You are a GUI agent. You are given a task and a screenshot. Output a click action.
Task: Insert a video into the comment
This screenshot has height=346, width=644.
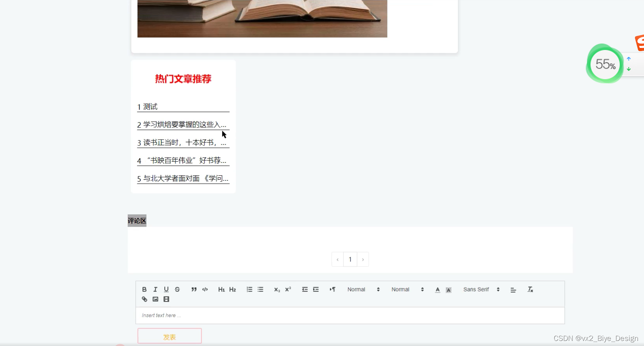click(x=166, y=299)
